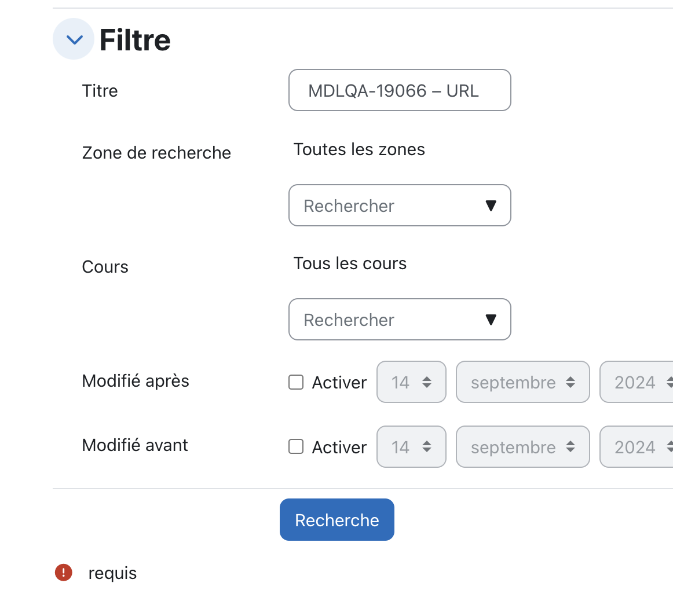Click the Zone de recherche Rechercher field
This screenshot has height=616, width=673.
[x=400, y=206]
